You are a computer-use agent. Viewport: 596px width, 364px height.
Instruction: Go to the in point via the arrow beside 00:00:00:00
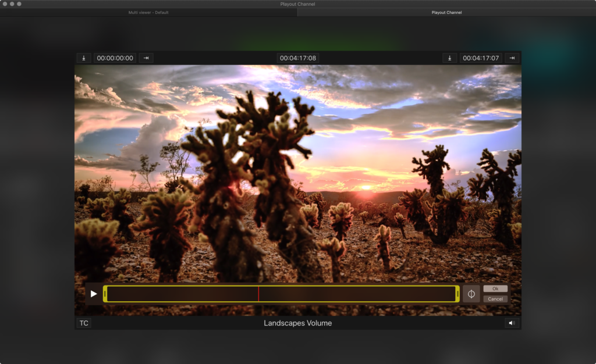[146, 58]
